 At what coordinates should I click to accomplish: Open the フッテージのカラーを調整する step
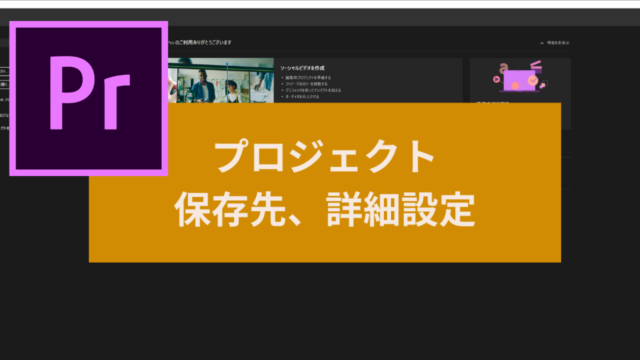click(306, 84)
